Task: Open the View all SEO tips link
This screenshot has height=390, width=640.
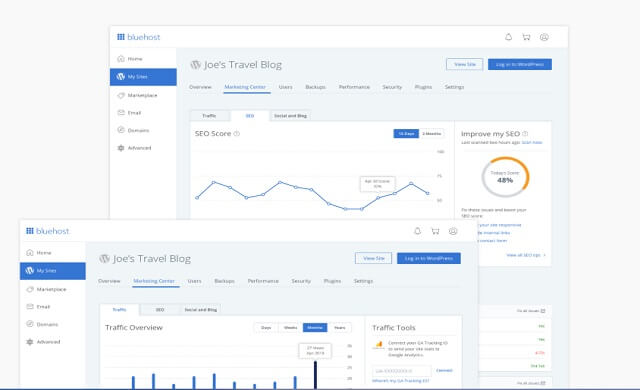Action: 526,255
